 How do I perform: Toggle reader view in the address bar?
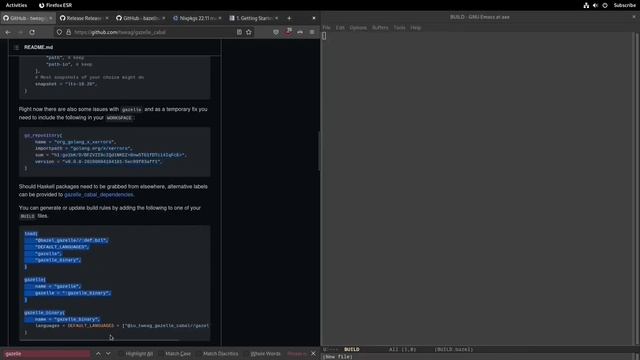tap(239, 32)
